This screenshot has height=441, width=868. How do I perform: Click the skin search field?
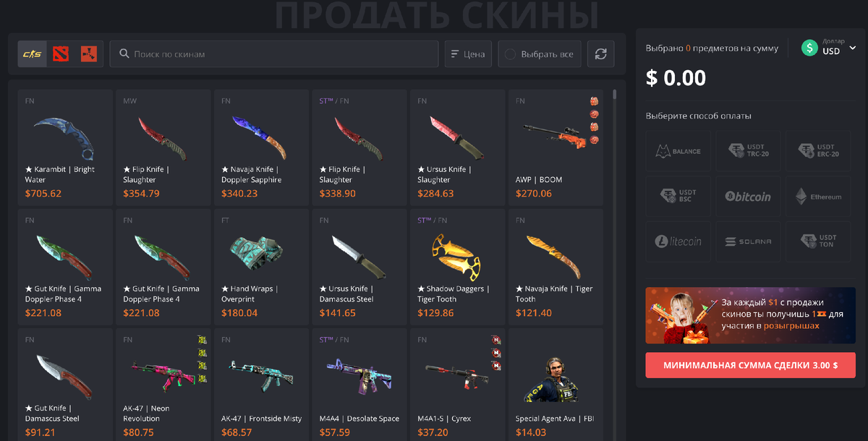[x=274, y=54]
